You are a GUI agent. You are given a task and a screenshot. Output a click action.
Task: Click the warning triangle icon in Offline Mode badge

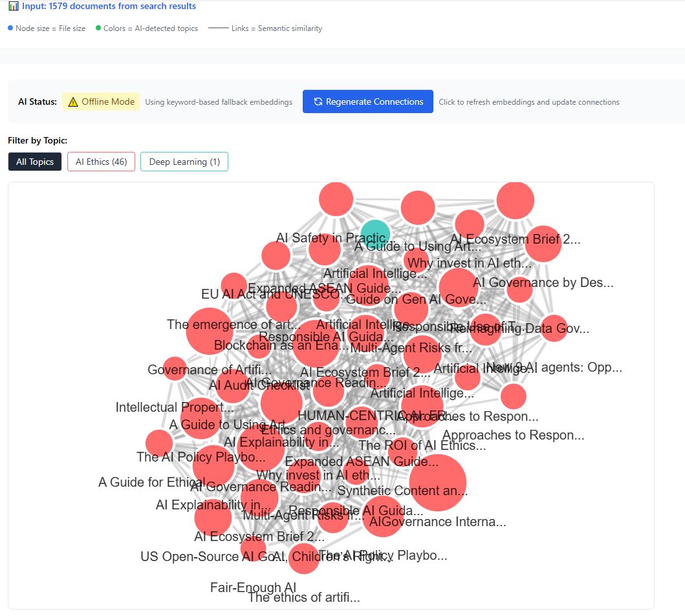73,101
